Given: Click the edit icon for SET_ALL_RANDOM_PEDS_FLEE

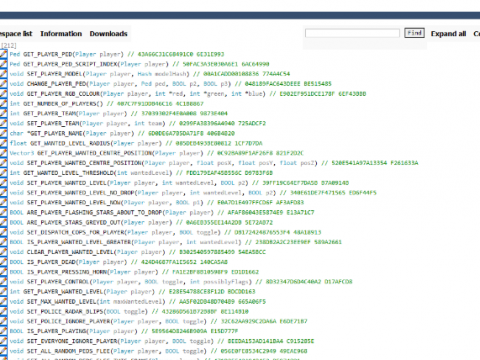Looking at the screenshot, I should [x=3, y=351].
